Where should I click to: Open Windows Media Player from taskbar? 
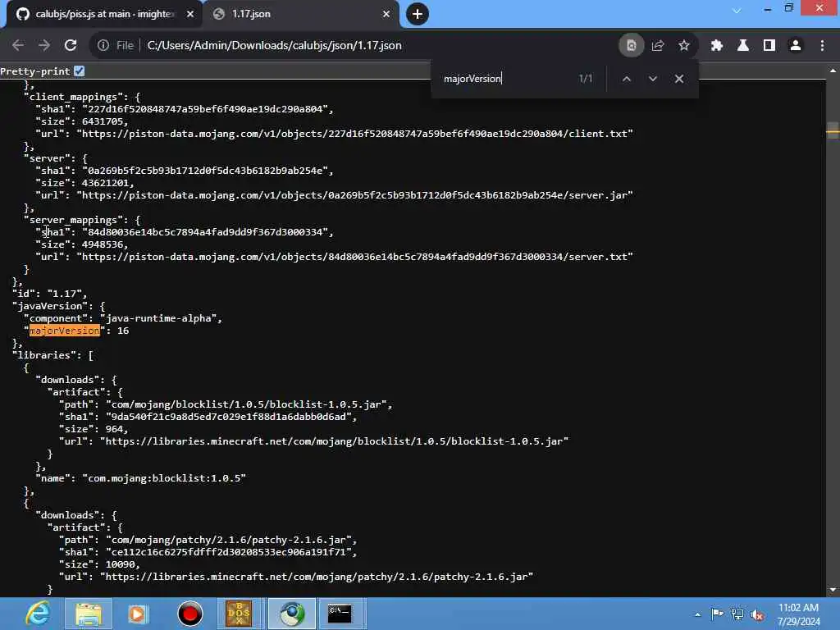pyautogui.click(x=139, y=614)
